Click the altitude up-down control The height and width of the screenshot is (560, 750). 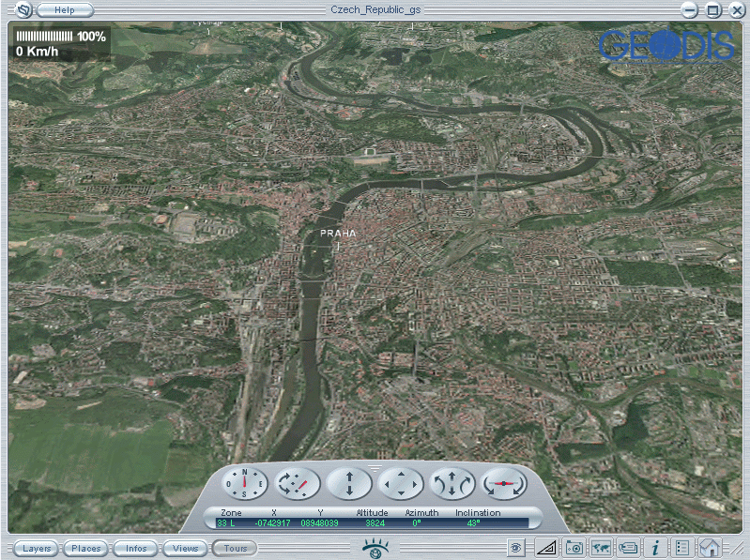(x=348, y=483)
